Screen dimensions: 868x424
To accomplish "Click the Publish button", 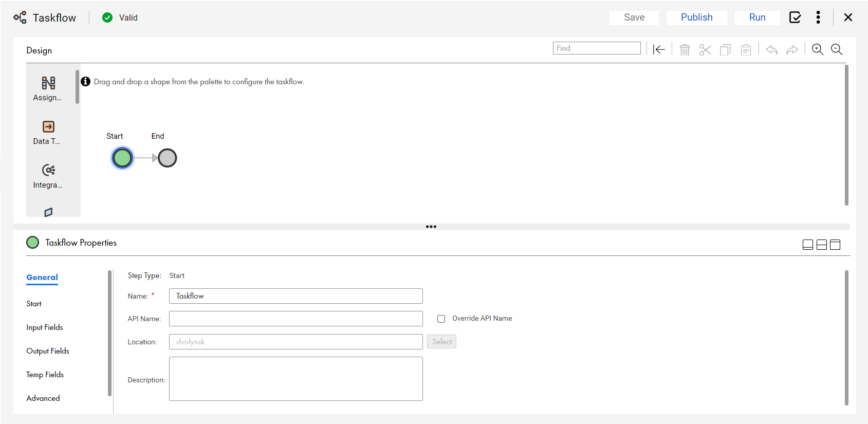I will click(697, 17).
